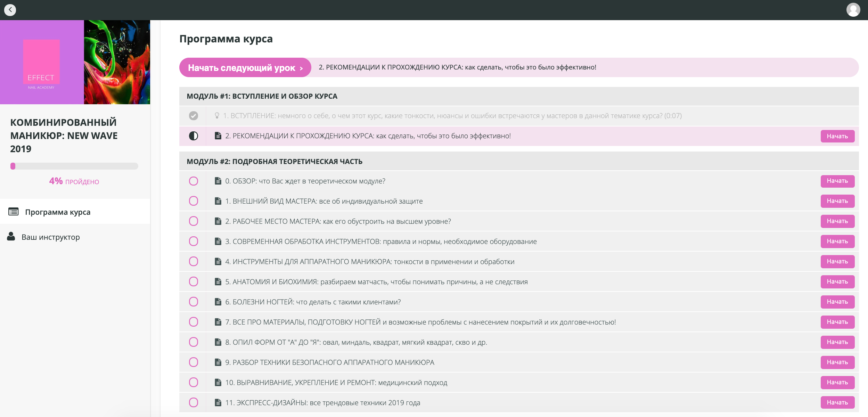This screenshot has width=868, height=417.
Task: Open Программа курса sidebar menu item
Action: tap(75, 212)
